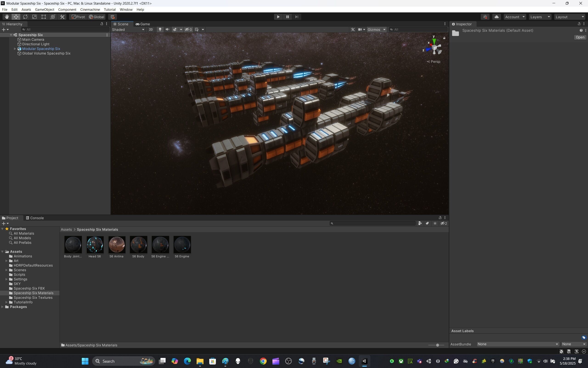Toggle hidden objects visibility counter
588x368 pixels.
pos(188,29)
